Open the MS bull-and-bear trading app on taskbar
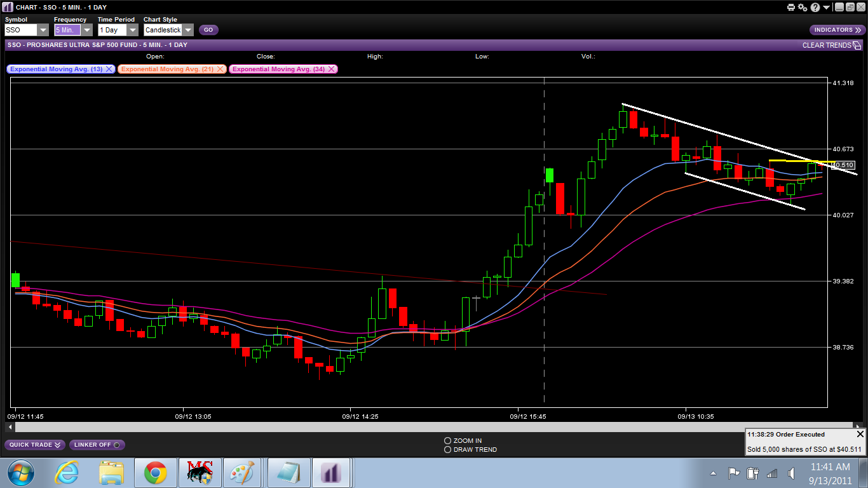This screenshot has width=868, height=488. 200,473
